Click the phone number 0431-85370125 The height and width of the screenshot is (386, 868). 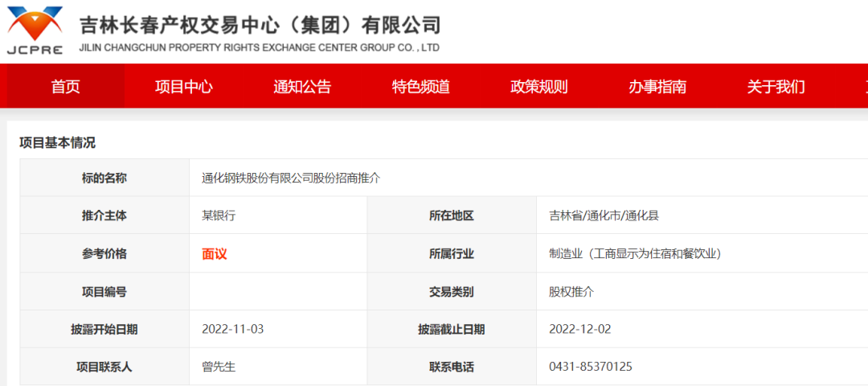click(x=590, y=367)
